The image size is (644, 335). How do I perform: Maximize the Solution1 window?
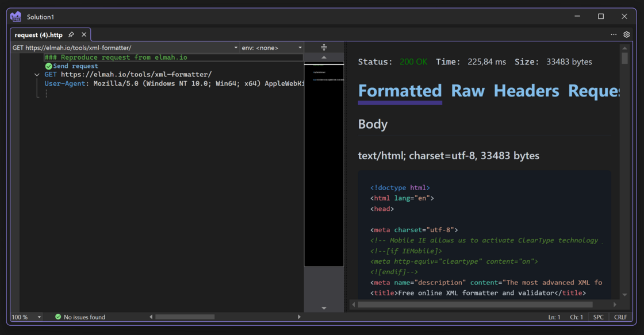coord(600,17)
